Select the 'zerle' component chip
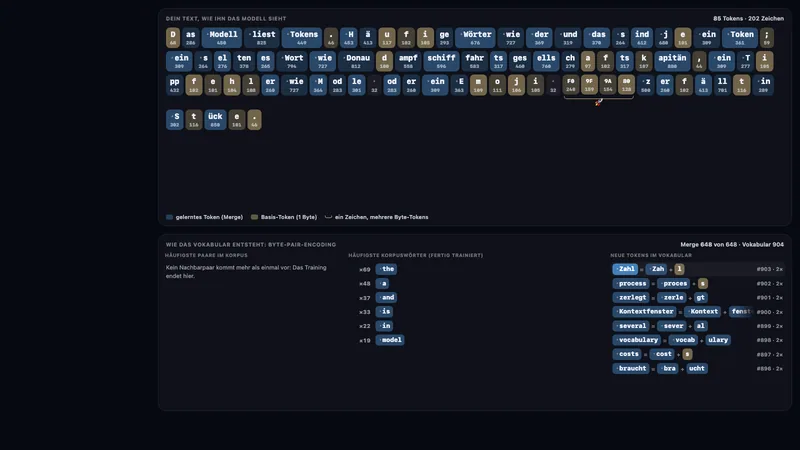800x450 pixels. click(x=672, y=297)
